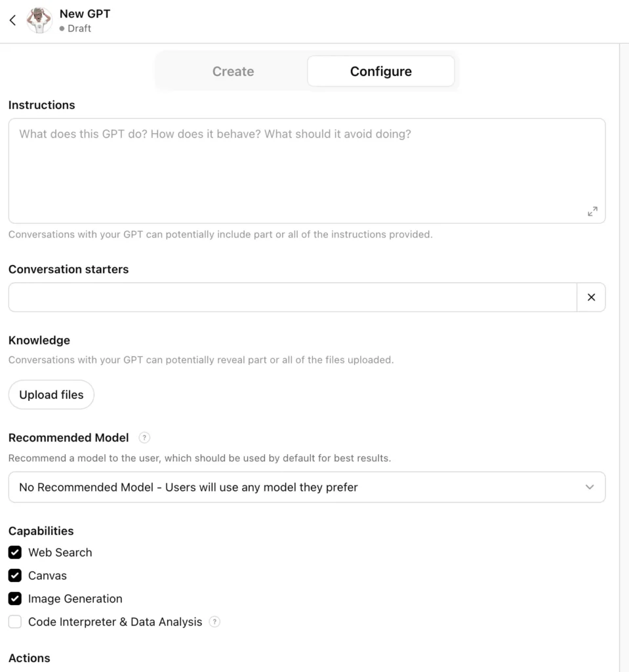Uncheck the Canvas capability checkbox

pyautogui.click(x=15, y=576)
